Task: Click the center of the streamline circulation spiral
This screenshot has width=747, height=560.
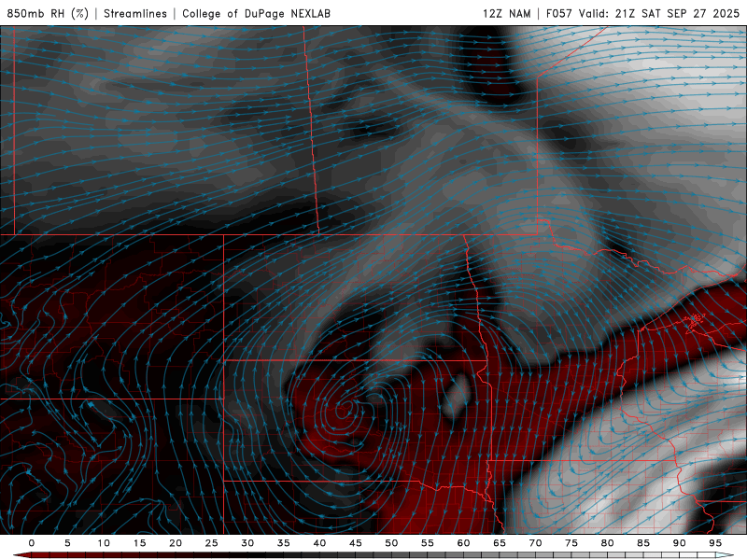Action: pyautogui.click(x=344, y=409)
